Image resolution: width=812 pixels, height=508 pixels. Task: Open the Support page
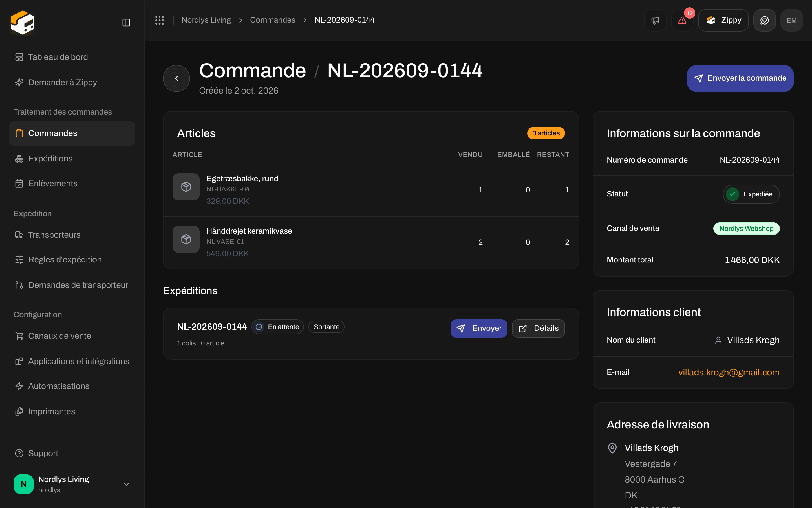coord(72,453)
